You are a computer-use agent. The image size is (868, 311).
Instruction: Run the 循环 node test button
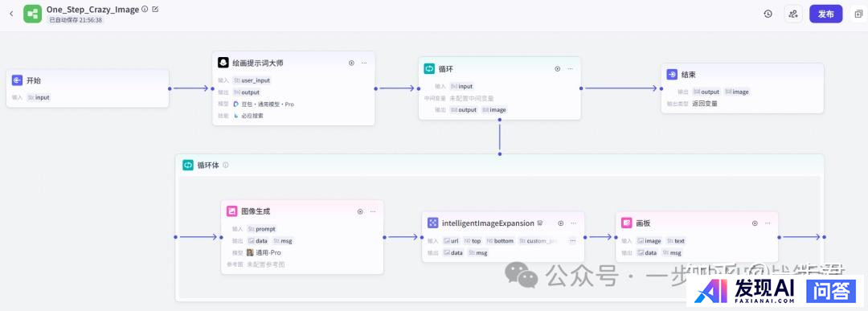(x=558, y=68)
